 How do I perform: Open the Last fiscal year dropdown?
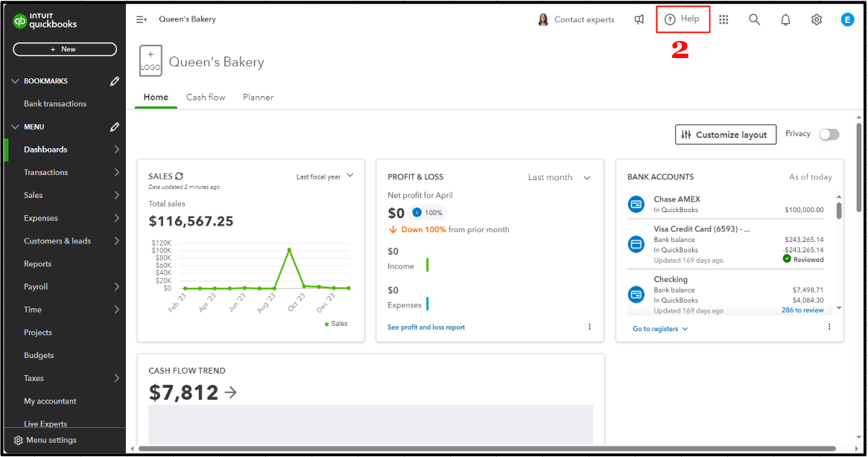(325, 176)
